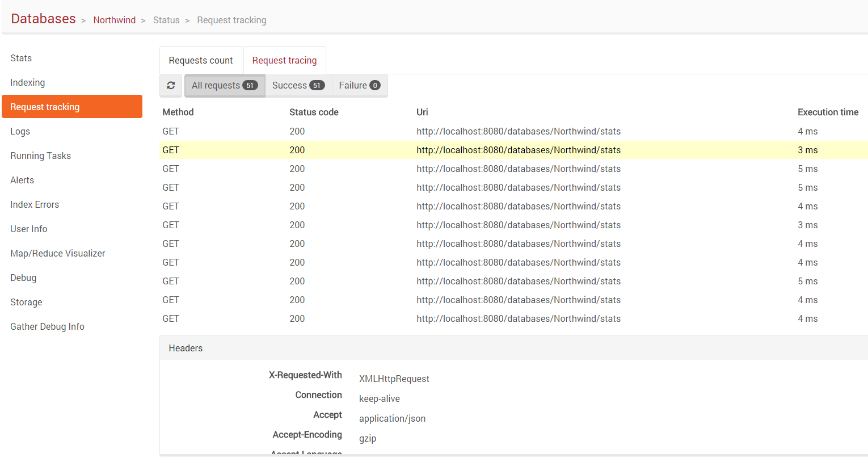The width and height of the screenshot is (868, 466).
Task: Click the gzip Accept-Encoding value
Action: (x=368, y=438)
